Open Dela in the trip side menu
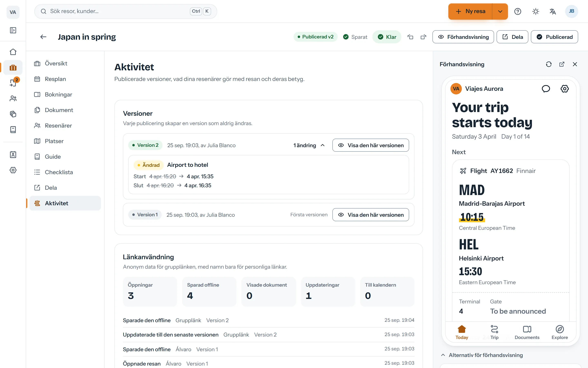The height and width of the screenshot is (368, 588). pos(65,188)
